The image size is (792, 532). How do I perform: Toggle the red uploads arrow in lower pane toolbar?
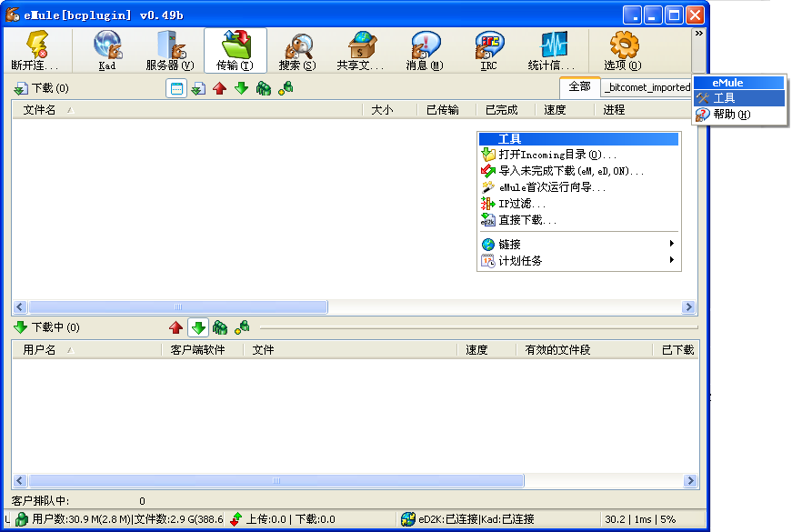pyautogui.click(x=175, y=327)
